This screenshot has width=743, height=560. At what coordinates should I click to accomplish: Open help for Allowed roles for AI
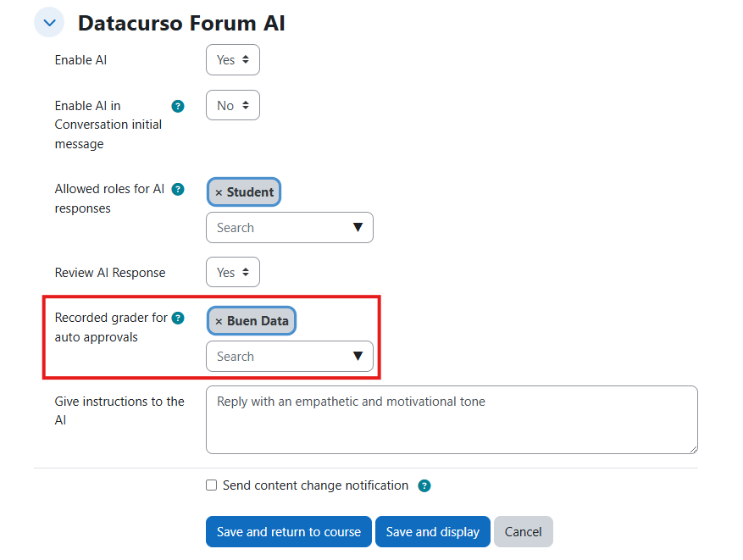178,189
